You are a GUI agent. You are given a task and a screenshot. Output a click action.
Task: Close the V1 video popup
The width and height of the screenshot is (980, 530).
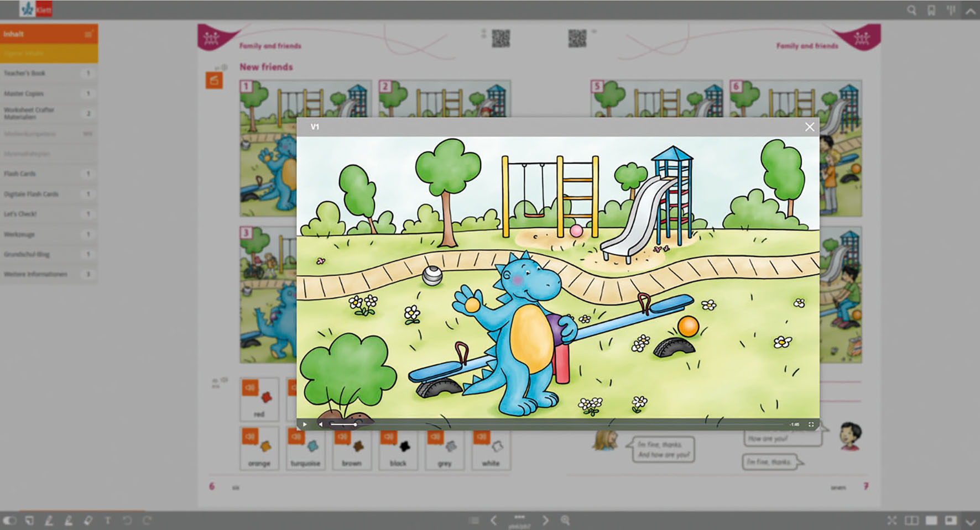coord(810,127)
